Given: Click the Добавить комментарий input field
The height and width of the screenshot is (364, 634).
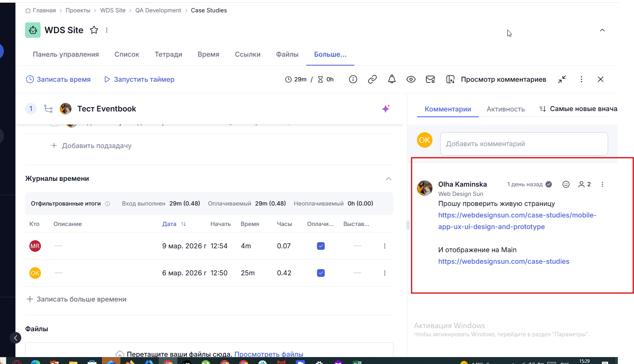Looking at the screenshot, I should 524,144.
